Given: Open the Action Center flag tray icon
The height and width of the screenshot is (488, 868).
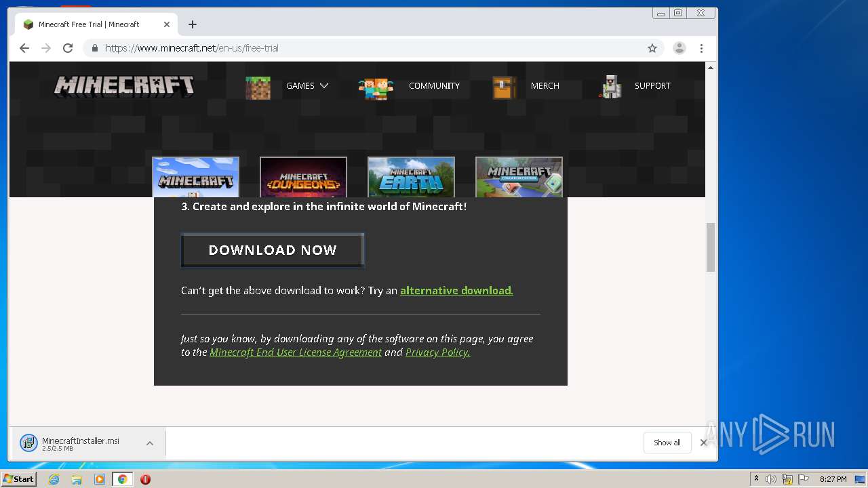Looking at the screenshot, I should pyautogui.click(x=804, y=479).
